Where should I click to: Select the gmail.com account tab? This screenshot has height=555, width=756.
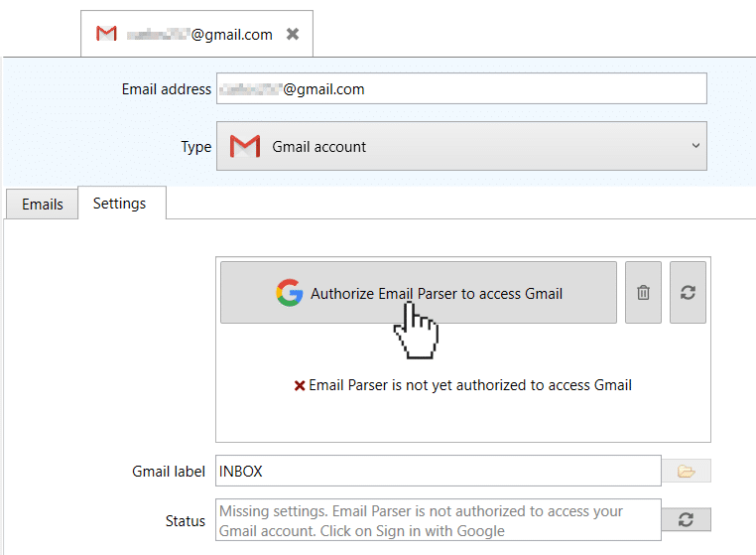[x=196, y=35]
